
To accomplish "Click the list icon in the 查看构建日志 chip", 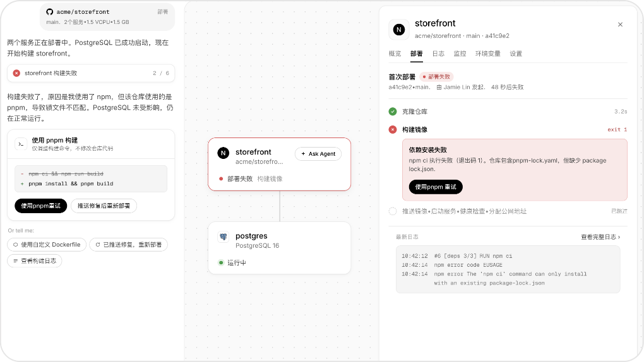I will point(16,261).
